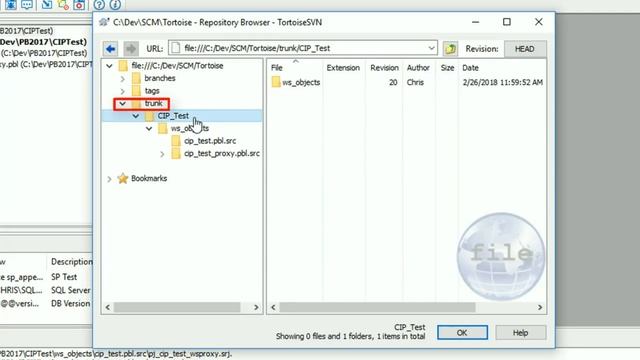Click the help question mark toolbar icon

(x=99, y=4)
